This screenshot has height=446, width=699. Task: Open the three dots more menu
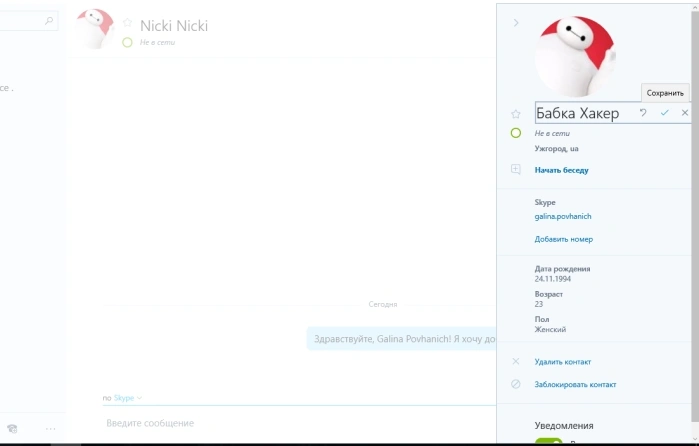coord(50,429)
